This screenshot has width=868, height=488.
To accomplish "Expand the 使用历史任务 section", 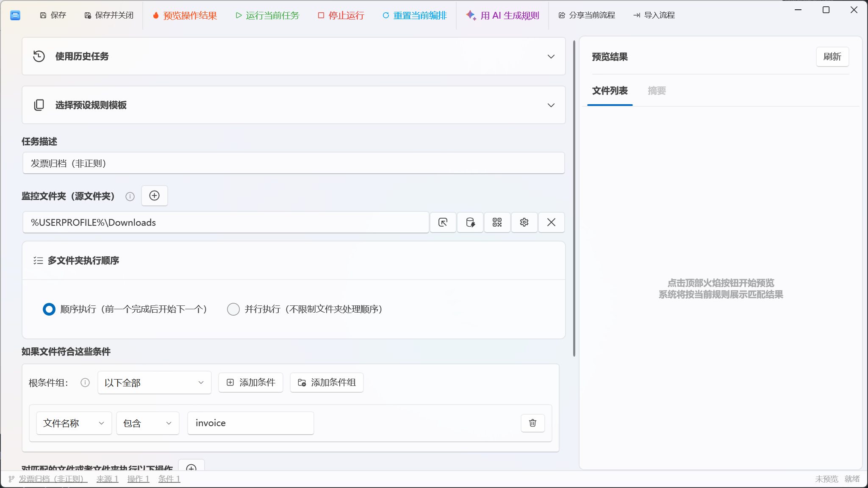I will pyautogui.click(x=294, y=56).
